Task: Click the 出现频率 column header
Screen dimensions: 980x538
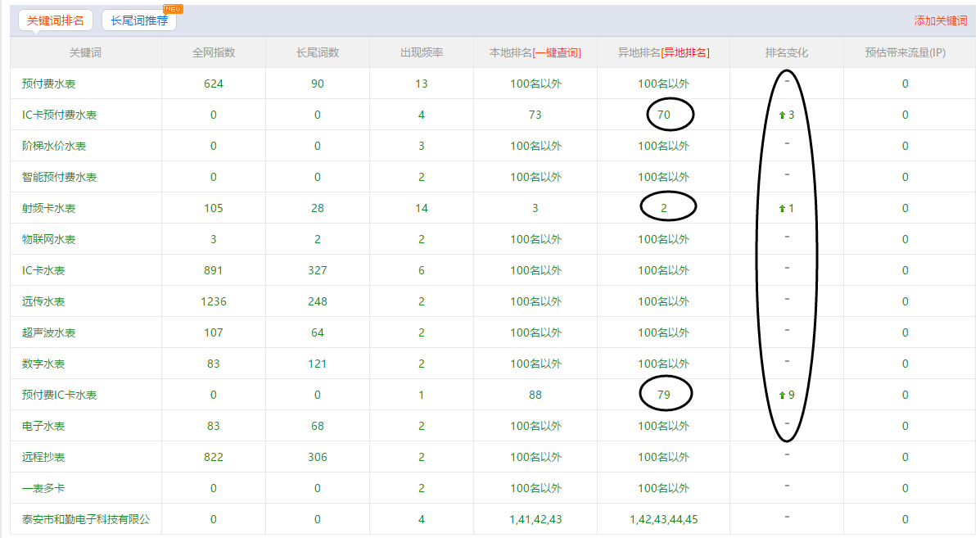Action: (422, 52)
